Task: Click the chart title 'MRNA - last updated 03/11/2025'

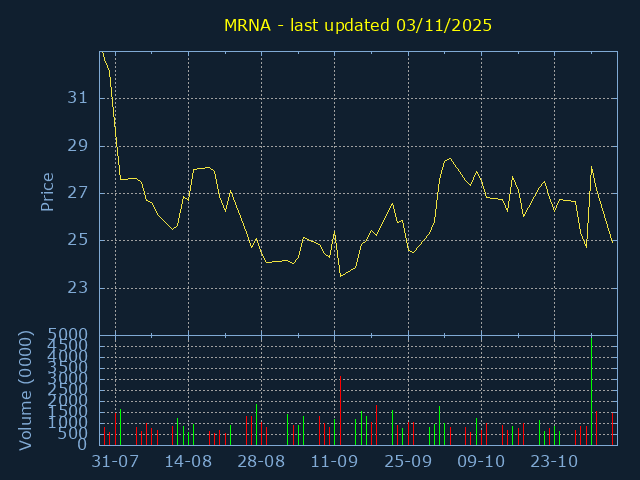Action: point(358,25)
